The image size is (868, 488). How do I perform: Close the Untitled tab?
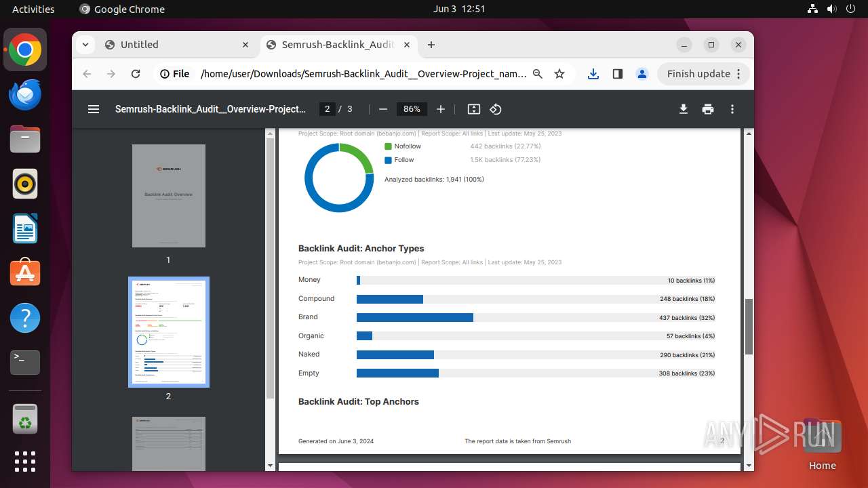[x=245, y=45]
